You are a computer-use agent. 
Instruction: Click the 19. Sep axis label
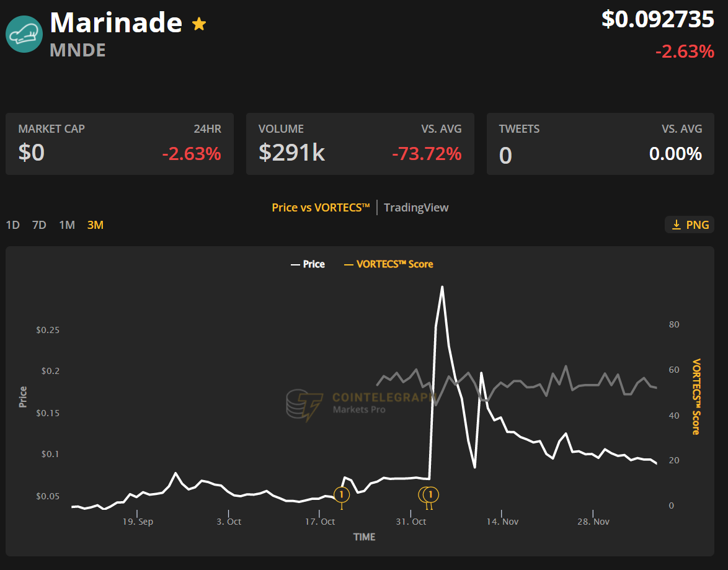point(138,522)
